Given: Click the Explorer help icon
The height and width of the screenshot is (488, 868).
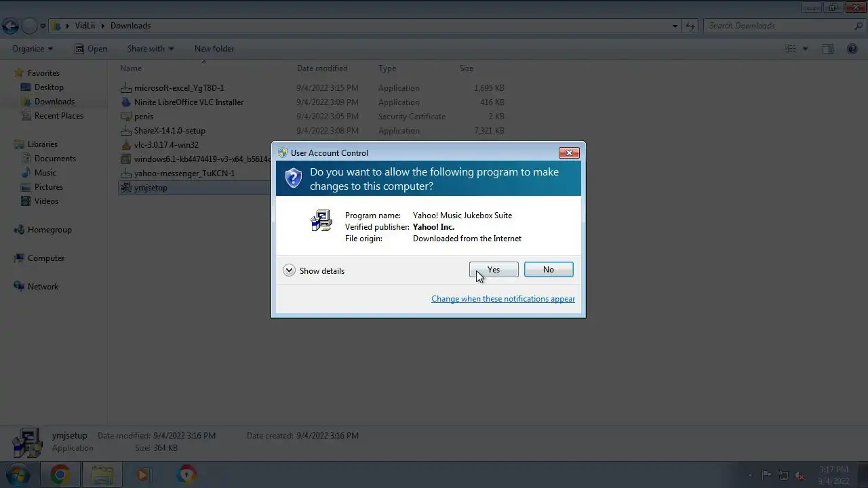Looking at the screenshot, I should pos(852,49).
